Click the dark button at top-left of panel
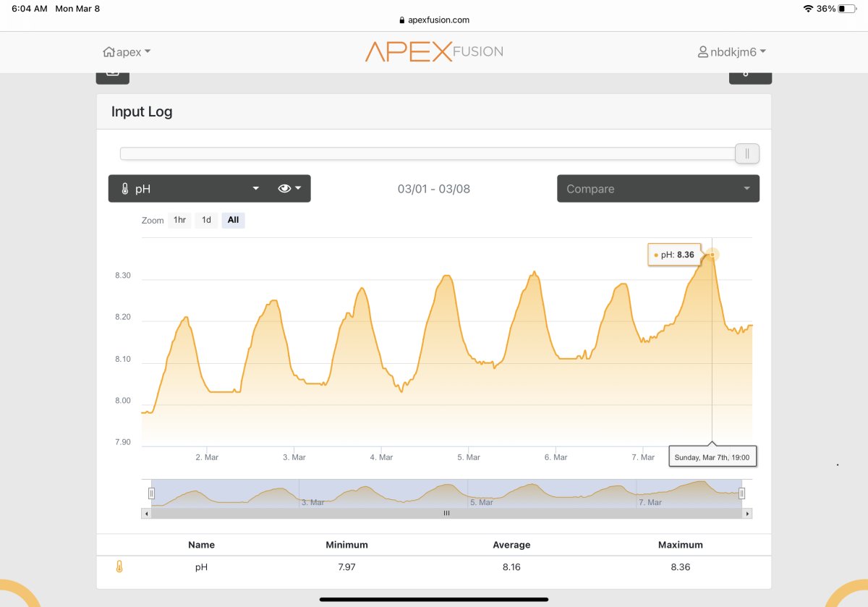 pyautogui.click(x=112, y=77)
